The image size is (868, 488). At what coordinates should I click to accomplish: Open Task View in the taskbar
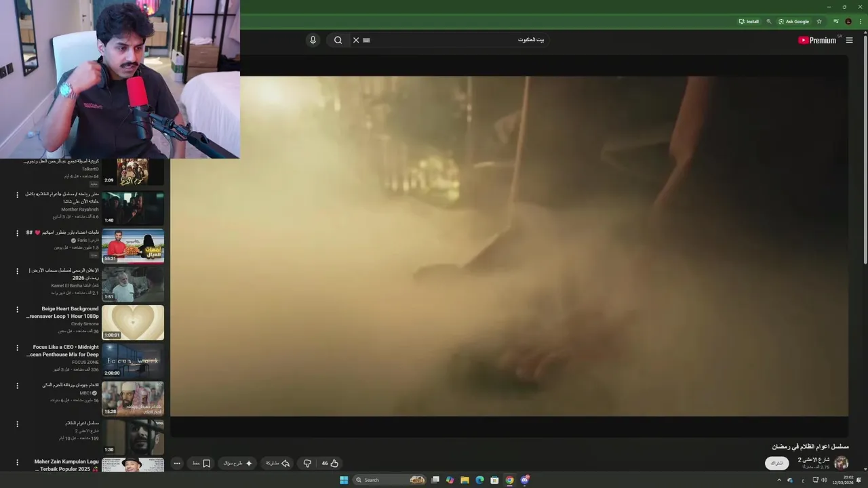[x=435, y=480]
